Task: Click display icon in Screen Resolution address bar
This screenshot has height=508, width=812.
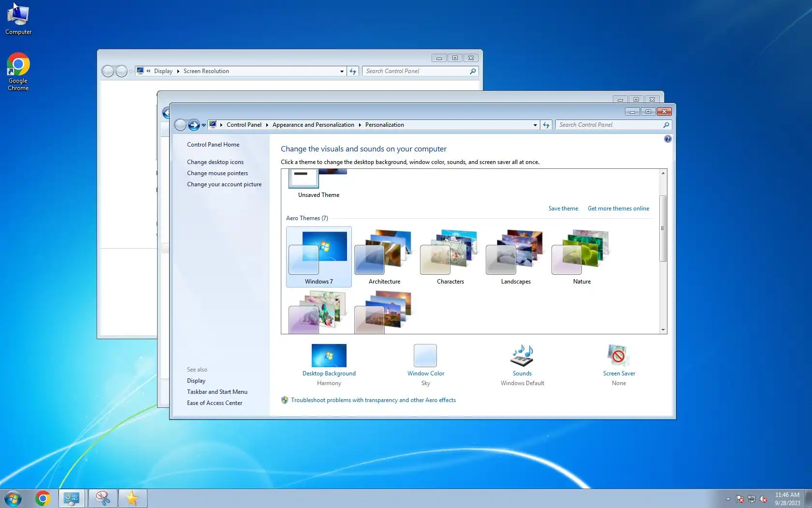Action: point(140,71)
